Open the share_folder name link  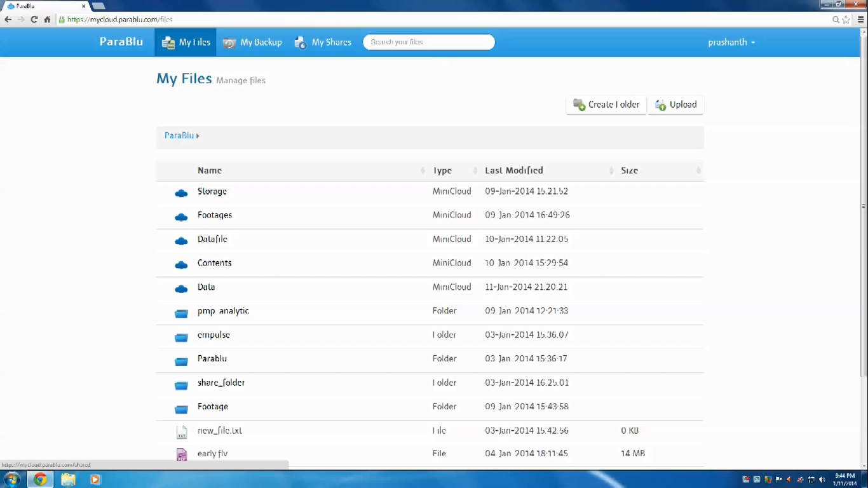click(221, 383)
